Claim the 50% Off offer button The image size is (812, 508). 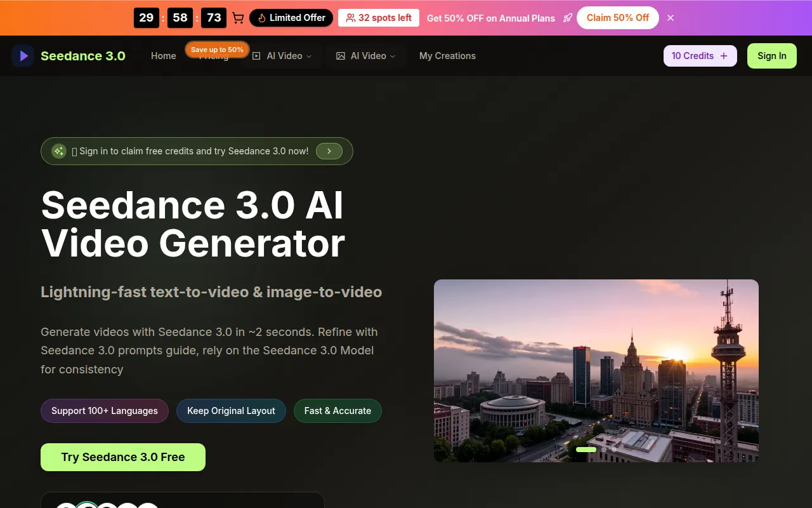point(617,18)
